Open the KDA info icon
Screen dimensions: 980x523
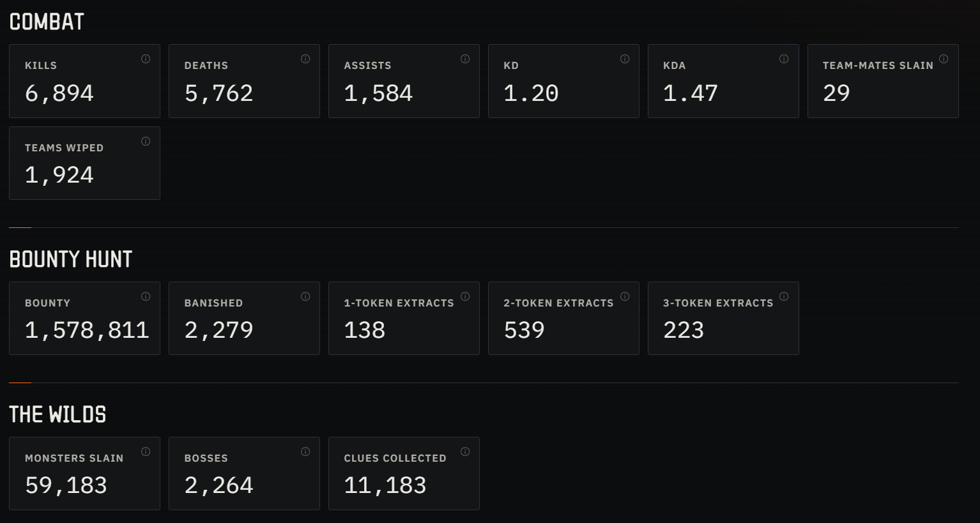click(784, 59)
